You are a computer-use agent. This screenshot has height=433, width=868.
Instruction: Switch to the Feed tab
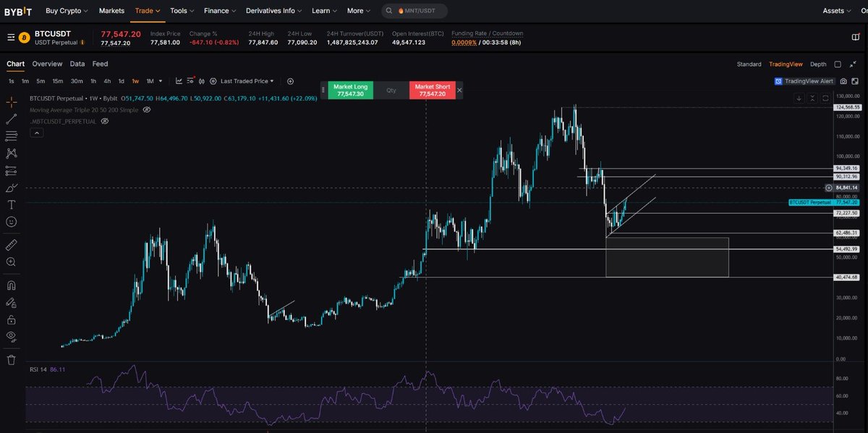click(100, 64)
